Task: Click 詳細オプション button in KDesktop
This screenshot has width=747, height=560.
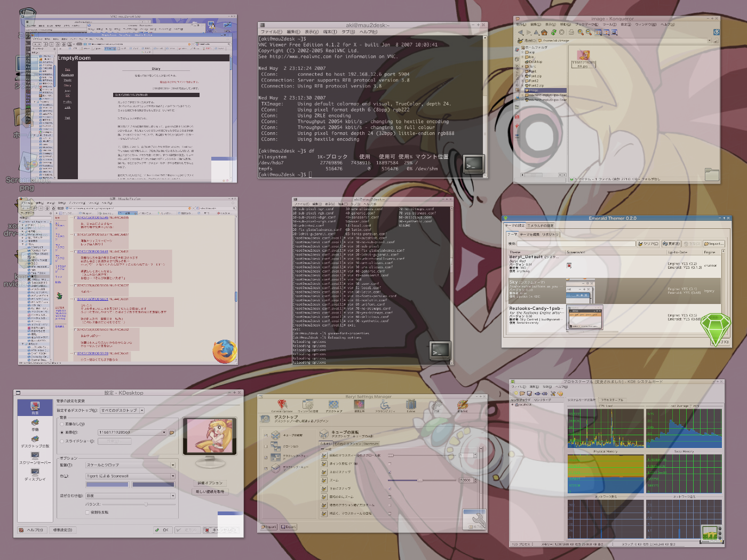Action: tap(210, 483)
